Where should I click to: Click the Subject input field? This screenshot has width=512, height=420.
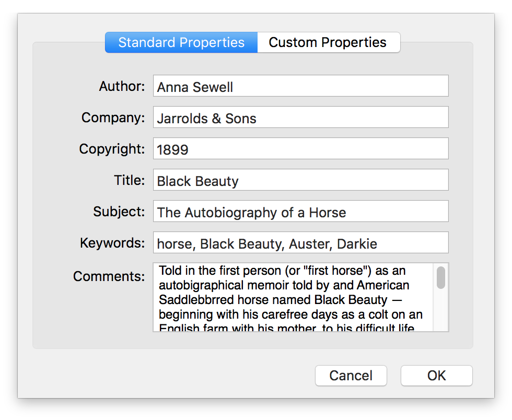[x=301, y=212]
